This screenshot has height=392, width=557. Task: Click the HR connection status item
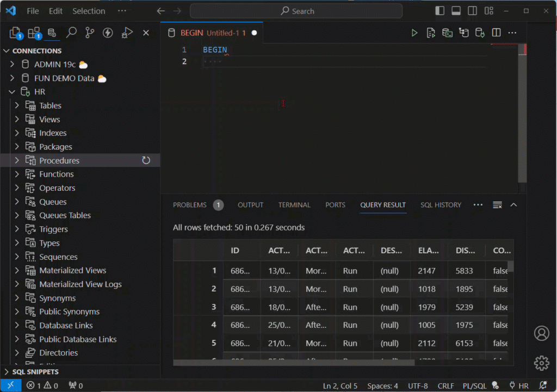tap(519, 385)
